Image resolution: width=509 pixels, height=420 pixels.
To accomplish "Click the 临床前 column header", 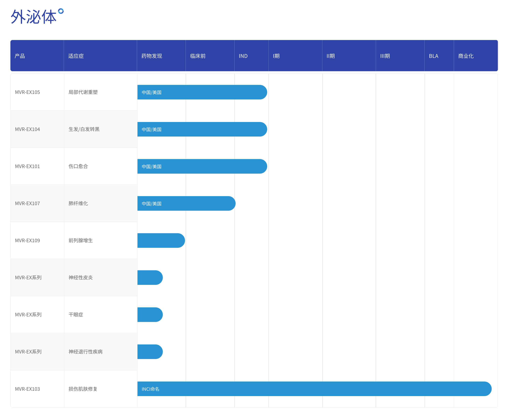I will (210, 56).
